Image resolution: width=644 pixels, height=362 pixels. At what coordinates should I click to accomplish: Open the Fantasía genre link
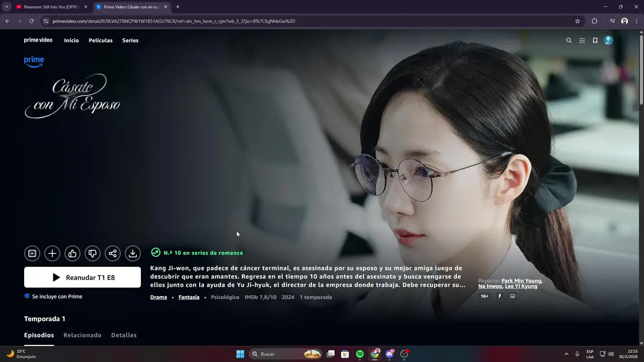tap(189, 297)
